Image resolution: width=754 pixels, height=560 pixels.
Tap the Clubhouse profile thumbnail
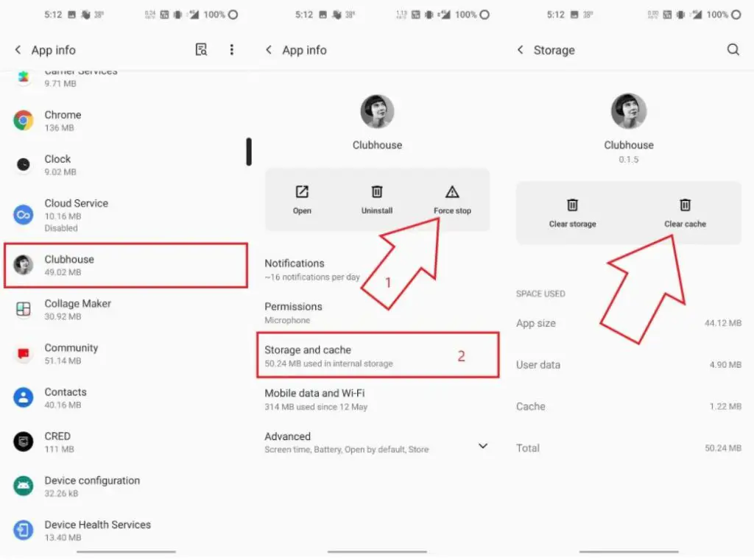click(378, 111)
